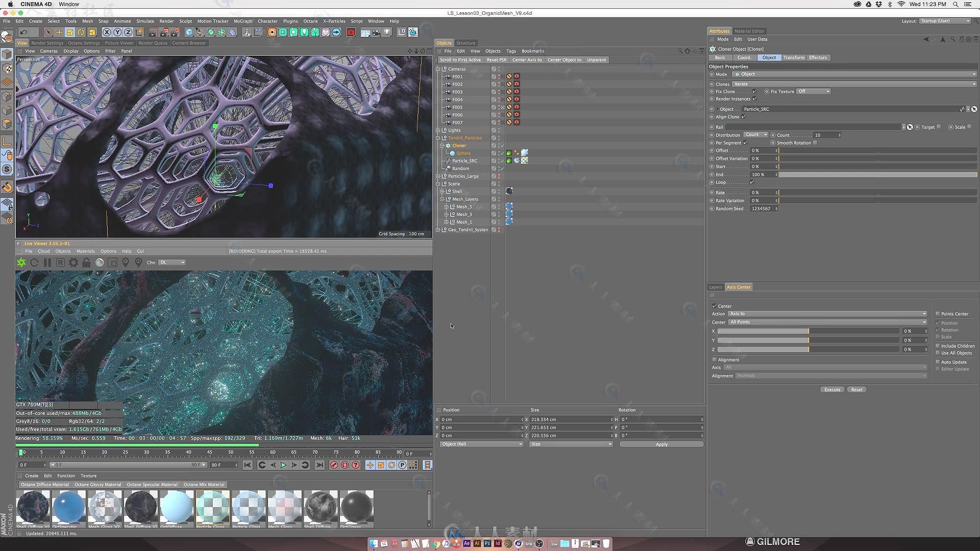Viewport: 980px width, 551px height.
Task: Click the Axis Center Reset button
Action: point(856,389)
